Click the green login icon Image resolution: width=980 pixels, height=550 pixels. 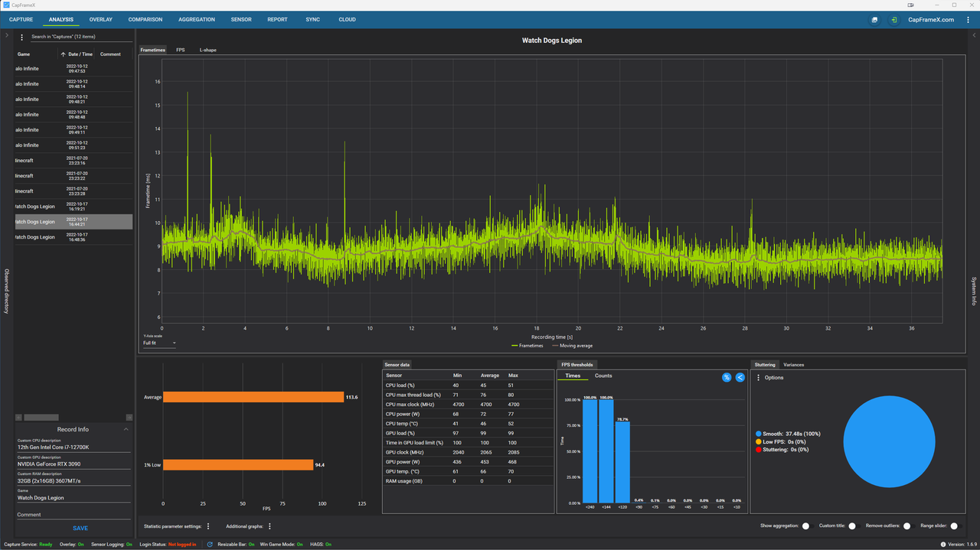click(893, 20)
